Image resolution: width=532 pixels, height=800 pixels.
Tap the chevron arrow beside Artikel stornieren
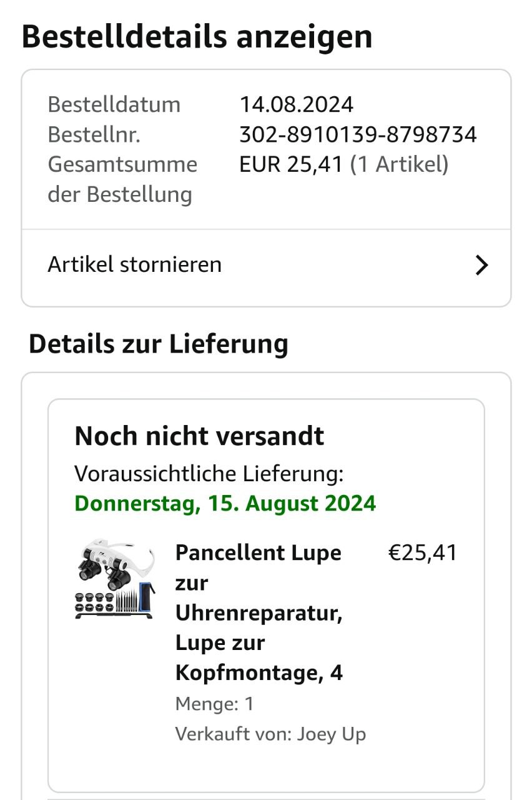click(481, 266)
